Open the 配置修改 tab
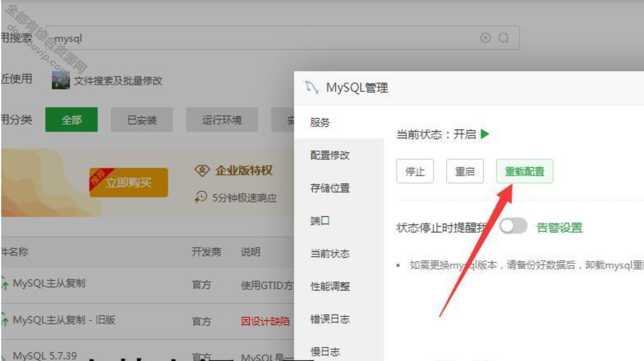Image resolution: width=644 pixels, height=361 pixels. pos(339,155)
